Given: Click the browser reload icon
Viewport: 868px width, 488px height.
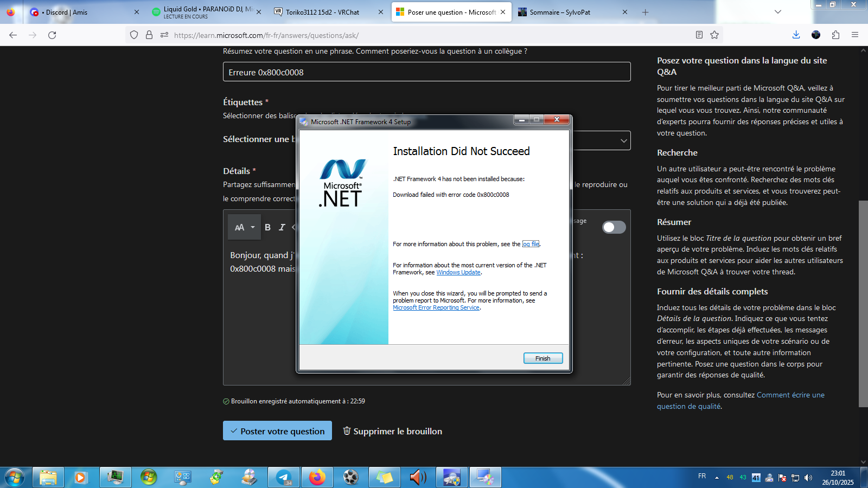Looking at the screenshot, I should click(52, 35).
